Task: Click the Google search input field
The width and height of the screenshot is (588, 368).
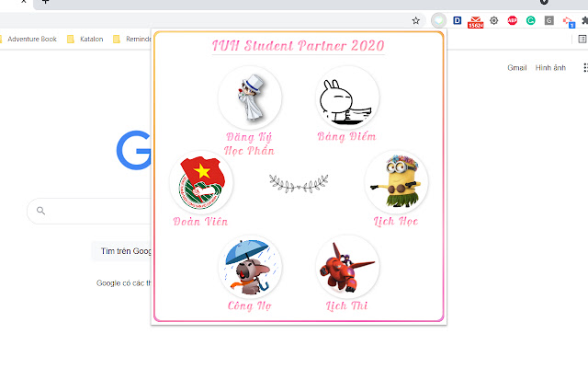Action: (89, 211)
